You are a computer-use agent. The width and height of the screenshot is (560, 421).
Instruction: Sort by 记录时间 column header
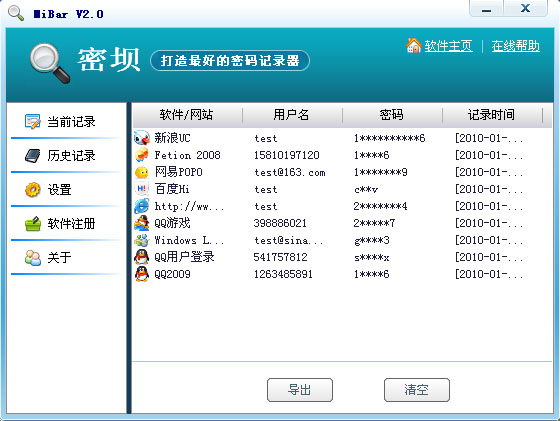click(x=492, y=115)
